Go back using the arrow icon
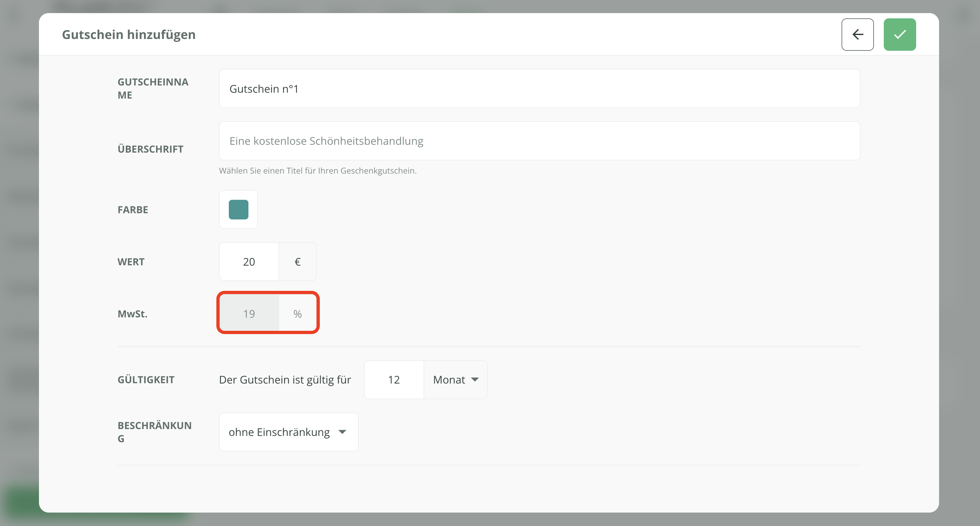This screenshot has height=526, width=980. (x=858, y=34)
